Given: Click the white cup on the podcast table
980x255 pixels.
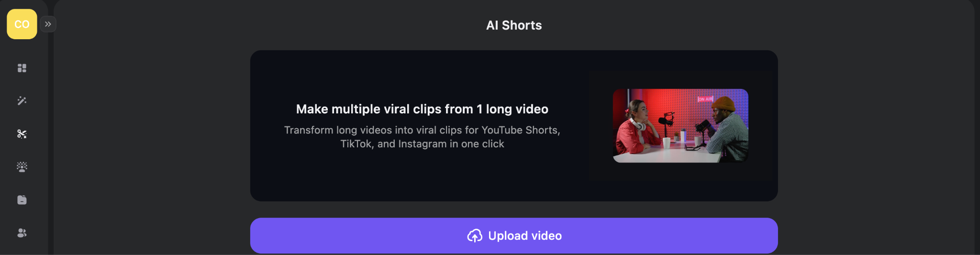Looking at the screenshot, I should click(x=666, y=142).
